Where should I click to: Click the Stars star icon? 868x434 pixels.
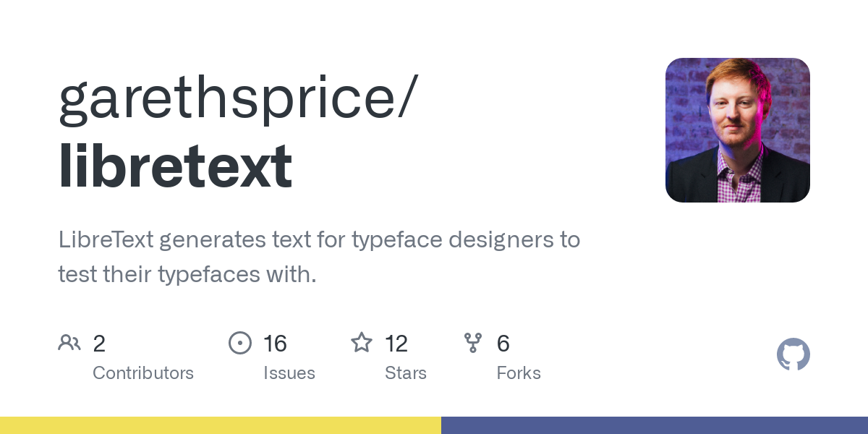(361, 342)
